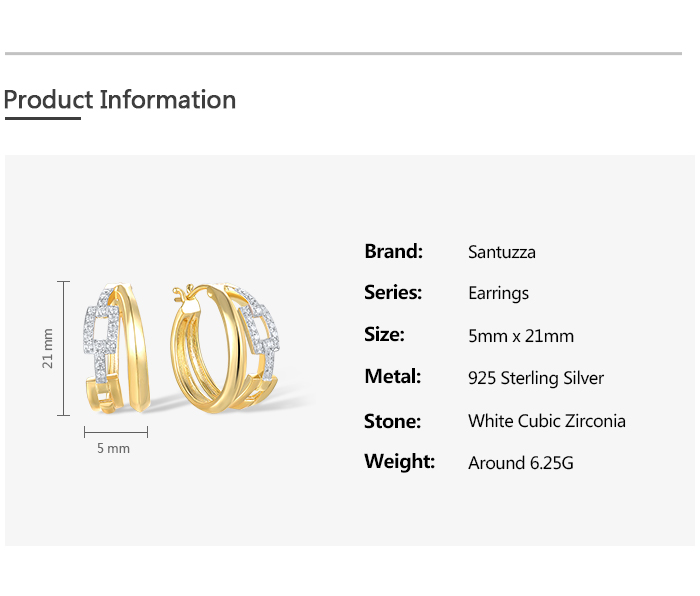Click the dark underline beneath Product Information
The height and width of the screenshot is (596, 700).
(x=42, y=119)
